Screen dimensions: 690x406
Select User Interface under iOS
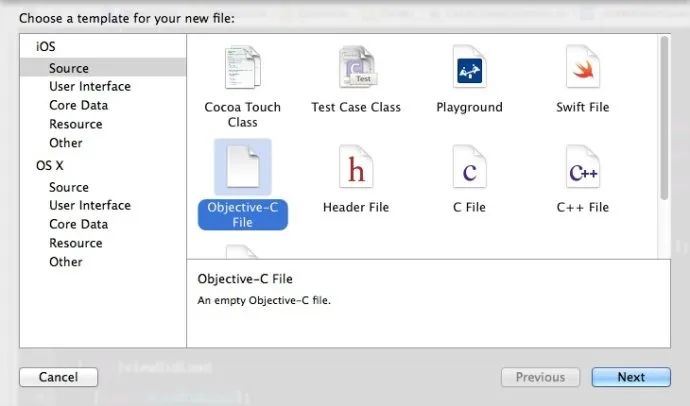click(90, 86)
